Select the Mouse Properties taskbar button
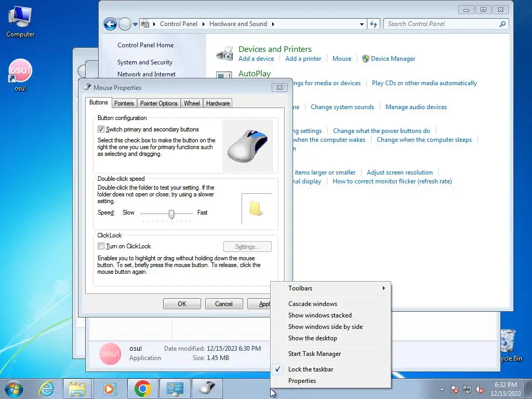This screenshot has width=532, height=399. tap(207, 389)
